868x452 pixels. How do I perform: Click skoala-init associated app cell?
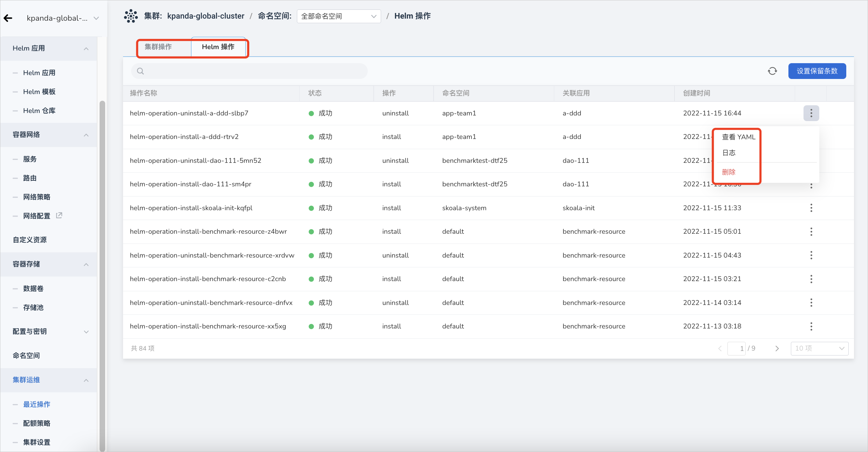(578, 208)
